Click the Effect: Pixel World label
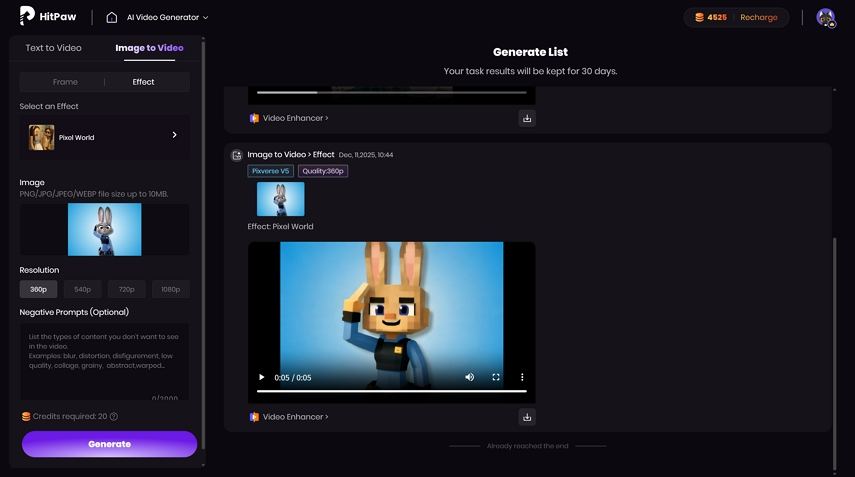 coord(280,226)
